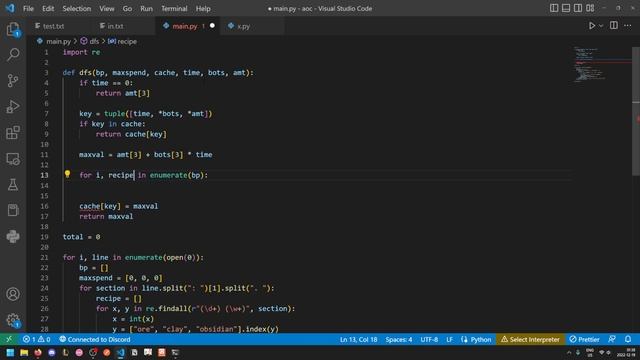
Task: Open the Extensions view
Action: (13, 133)
